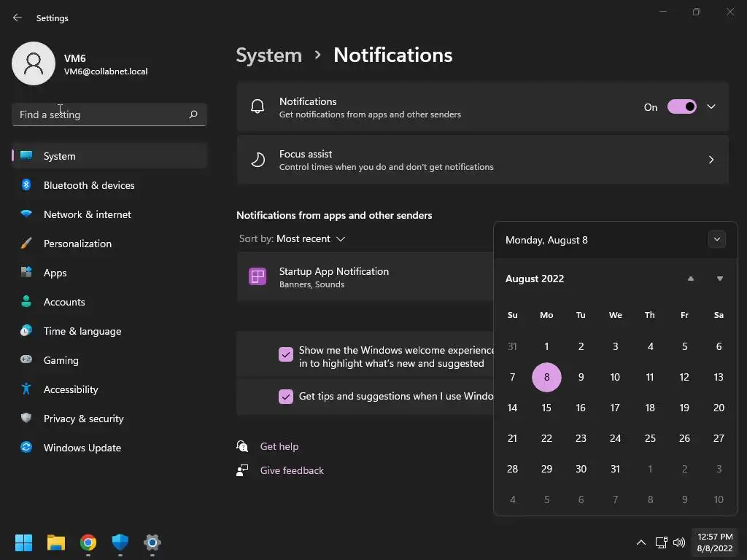Image resolution: width=747 pixels, height=560 pixels.
Task: Select Personalization in the sidebar
Action: pos(77,244)
